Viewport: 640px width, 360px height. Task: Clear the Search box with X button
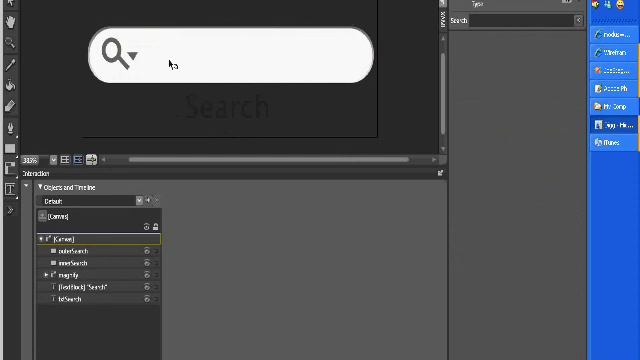(x=578, y=20)
